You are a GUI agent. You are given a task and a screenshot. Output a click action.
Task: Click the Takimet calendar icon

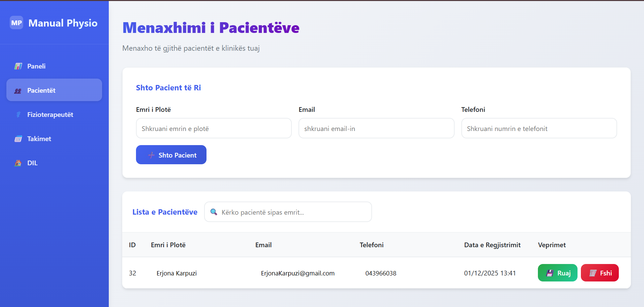18,139
